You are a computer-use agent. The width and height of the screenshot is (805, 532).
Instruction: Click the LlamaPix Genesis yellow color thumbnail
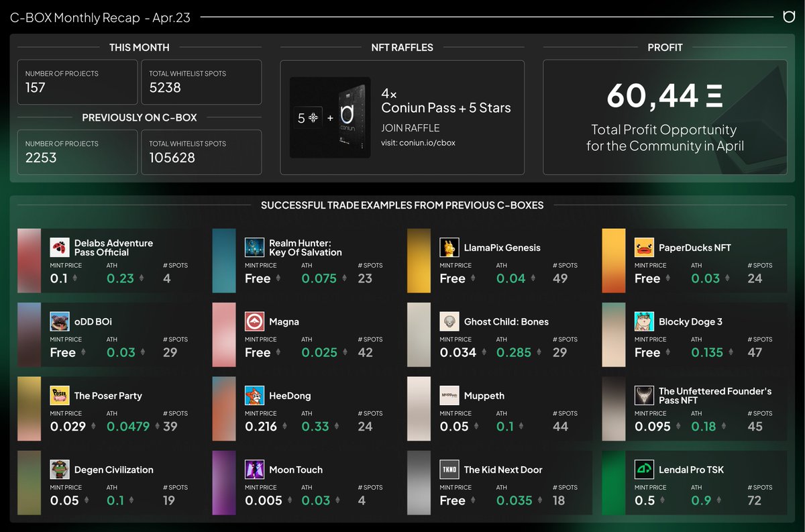419,260
